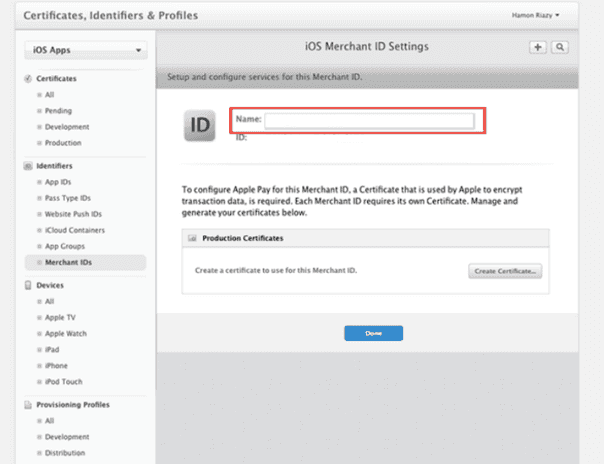The width and height of the screenshot is (604, 464).
Task: Select Pending under Certificates
Action: tap(58, 110)
